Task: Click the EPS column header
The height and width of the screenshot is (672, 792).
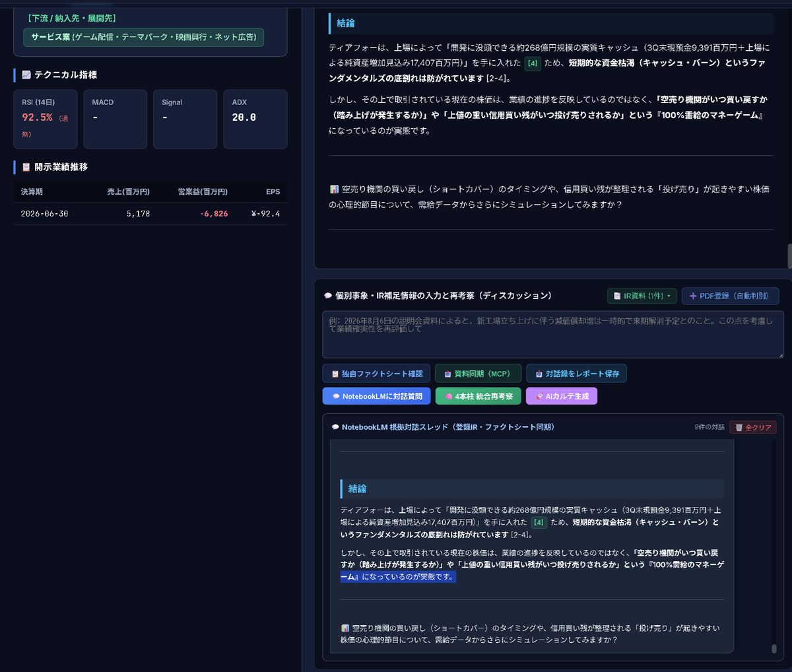Action: coord(273,192)
